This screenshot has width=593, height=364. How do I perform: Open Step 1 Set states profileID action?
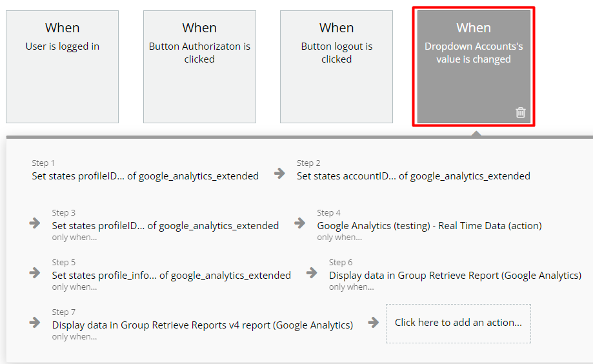145,176
